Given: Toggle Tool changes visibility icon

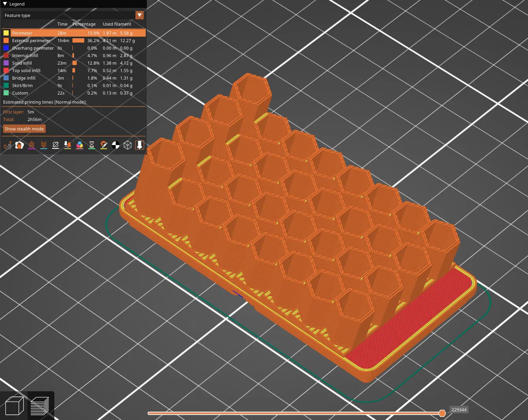Looking at the screenshot, I should (x=68, y=145).
